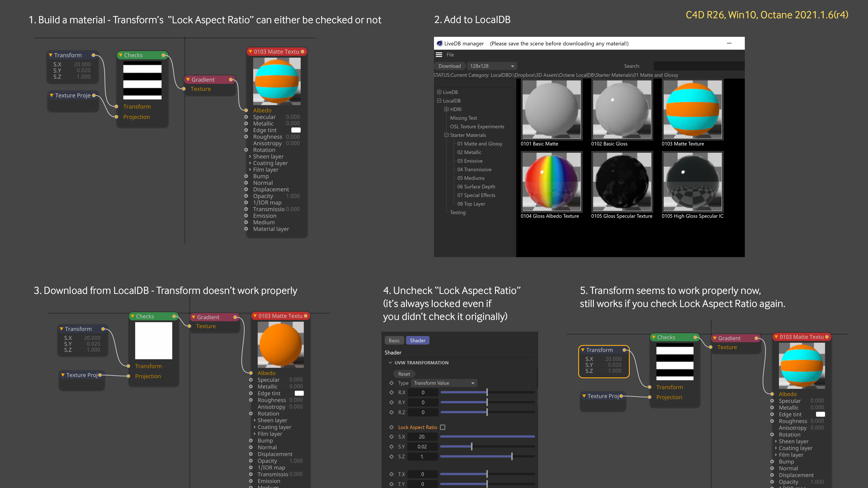
Task: Toggle the Lock Aspect Ratio checkbox
Action: coord(443,427)
